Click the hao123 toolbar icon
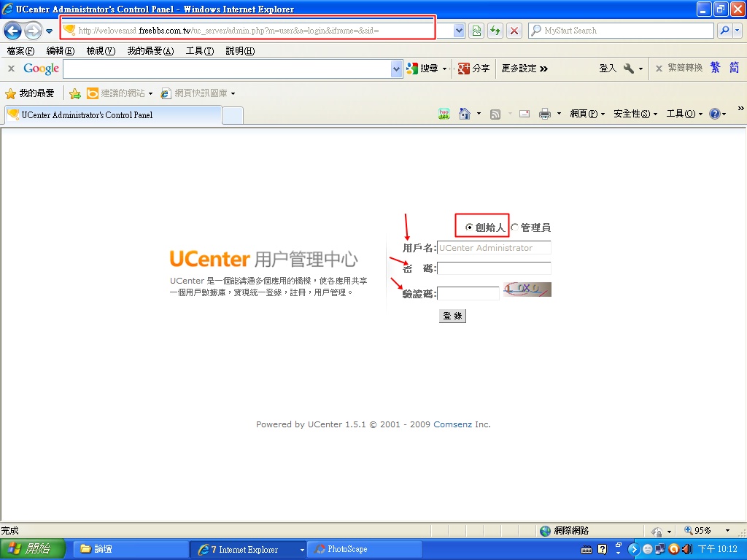This screenshot has height=560, width=747. [x=444, y=114]
